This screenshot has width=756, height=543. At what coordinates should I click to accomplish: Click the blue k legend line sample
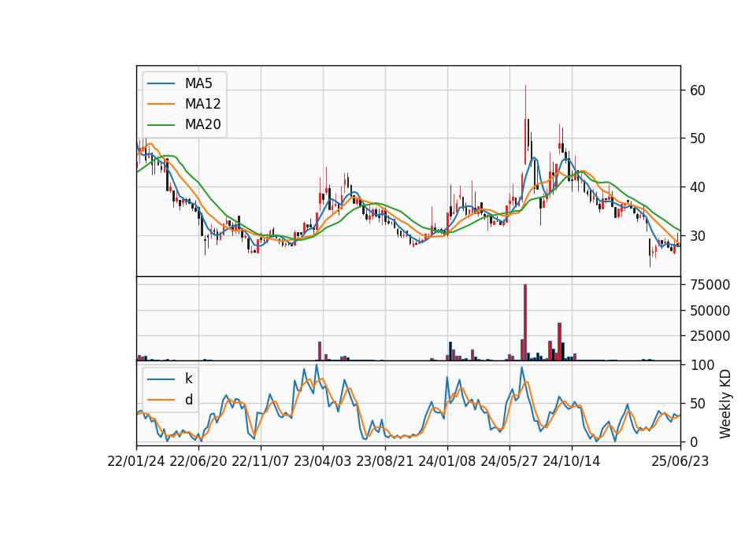(161, 379)
